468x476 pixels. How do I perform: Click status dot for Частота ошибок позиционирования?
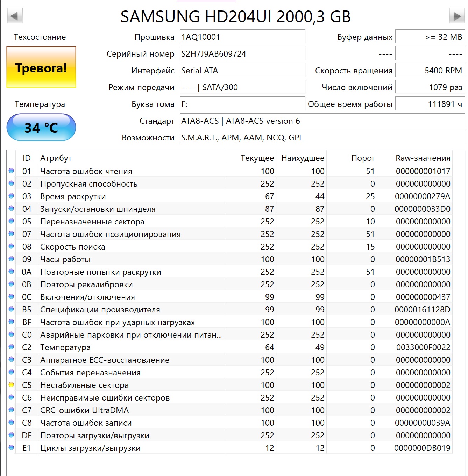[11, 234]
